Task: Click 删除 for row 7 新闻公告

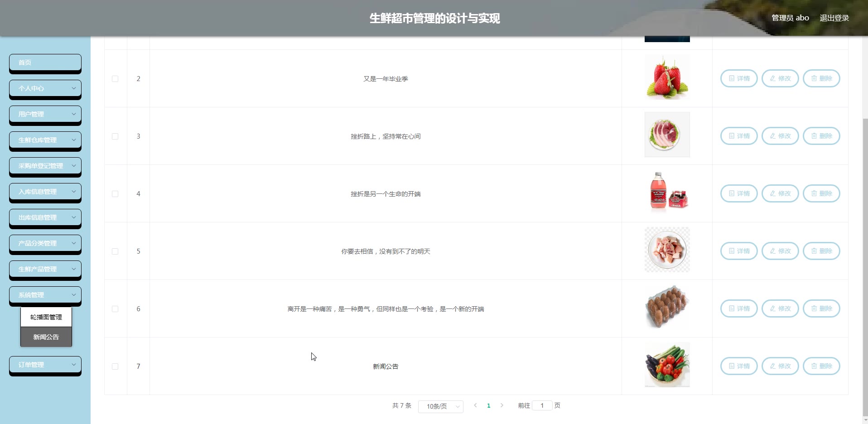Action: click(821, 366)
